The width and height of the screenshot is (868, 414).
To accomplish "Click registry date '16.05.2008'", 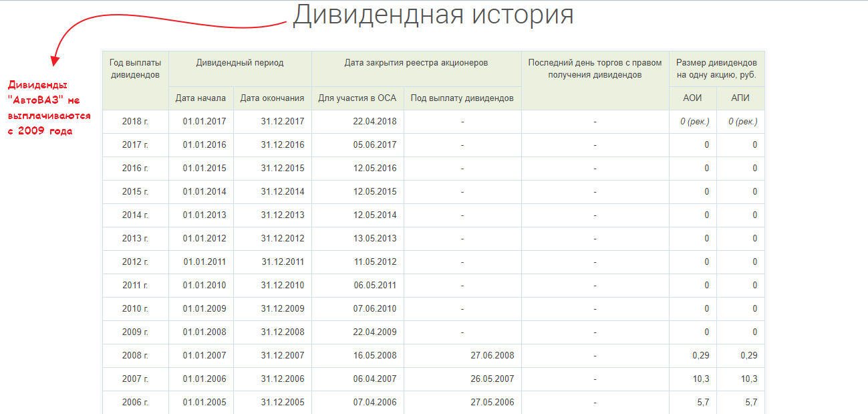I will point(375,356).
